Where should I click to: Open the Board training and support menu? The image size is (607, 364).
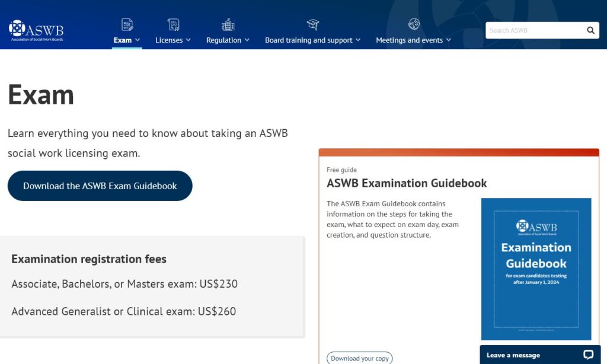coord(311,40)
